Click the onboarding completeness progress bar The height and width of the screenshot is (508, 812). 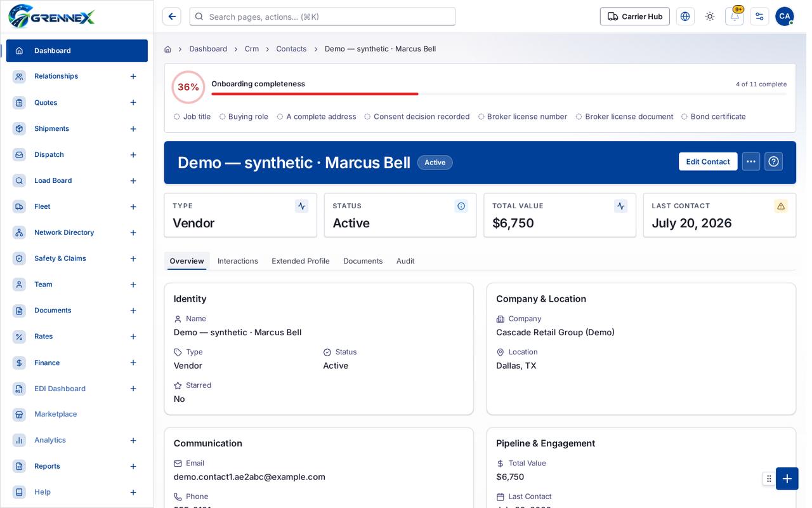pos(499,94)
